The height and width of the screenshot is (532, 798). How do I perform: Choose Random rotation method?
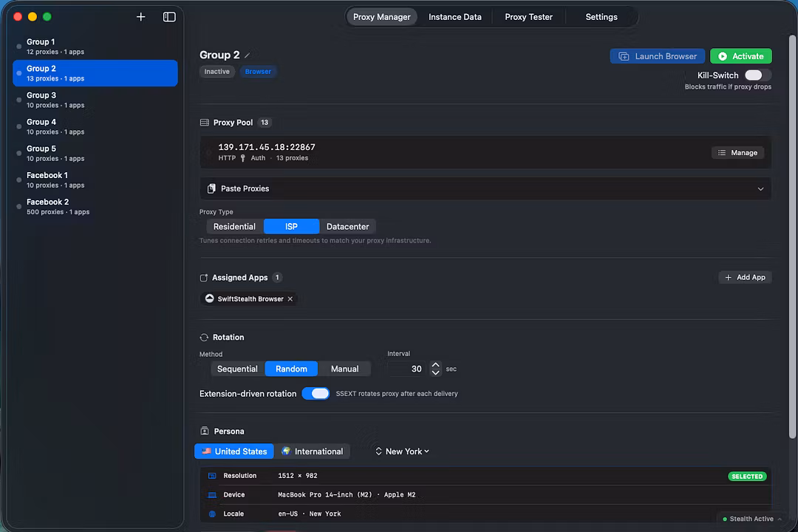(x=291, y=369)
